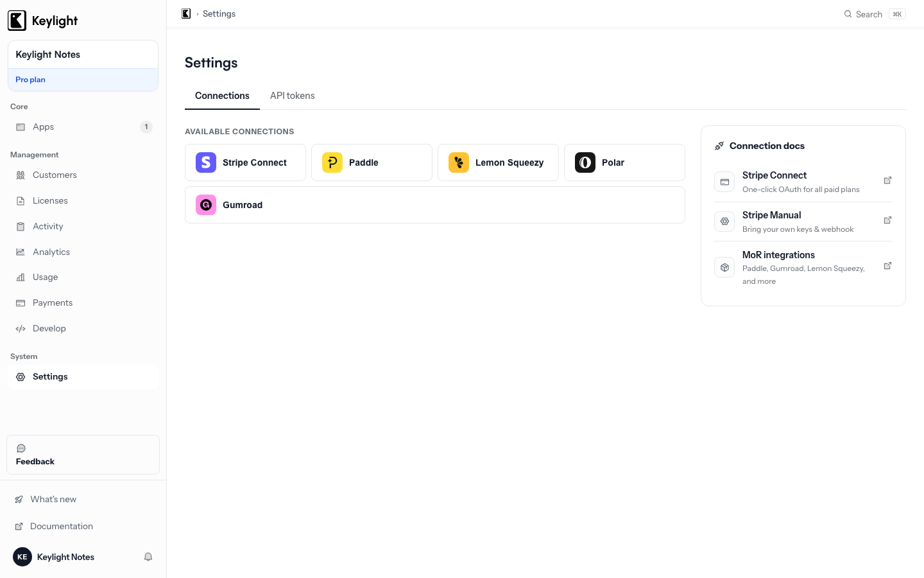This screenshot has height=578, width=924.
Task: Click the Apps count badge 1
Action: click(146, 127)
